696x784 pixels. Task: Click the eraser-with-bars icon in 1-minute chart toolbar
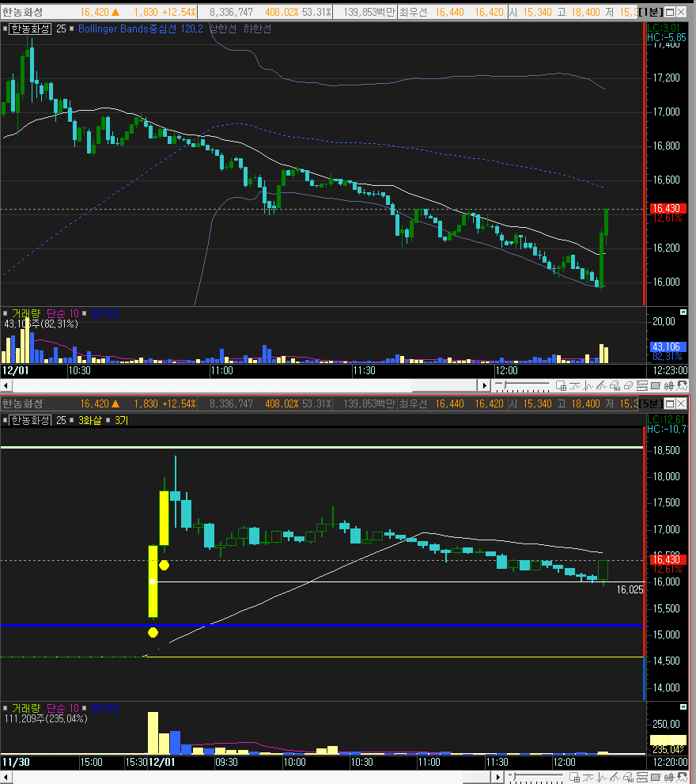[x=615, y=385]
